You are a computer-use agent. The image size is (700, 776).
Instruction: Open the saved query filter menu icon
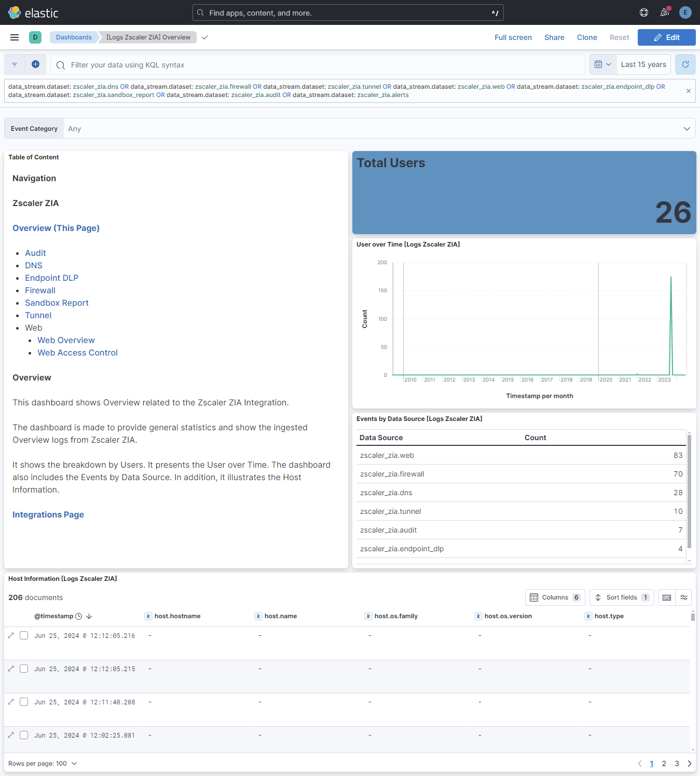point(15,64)
